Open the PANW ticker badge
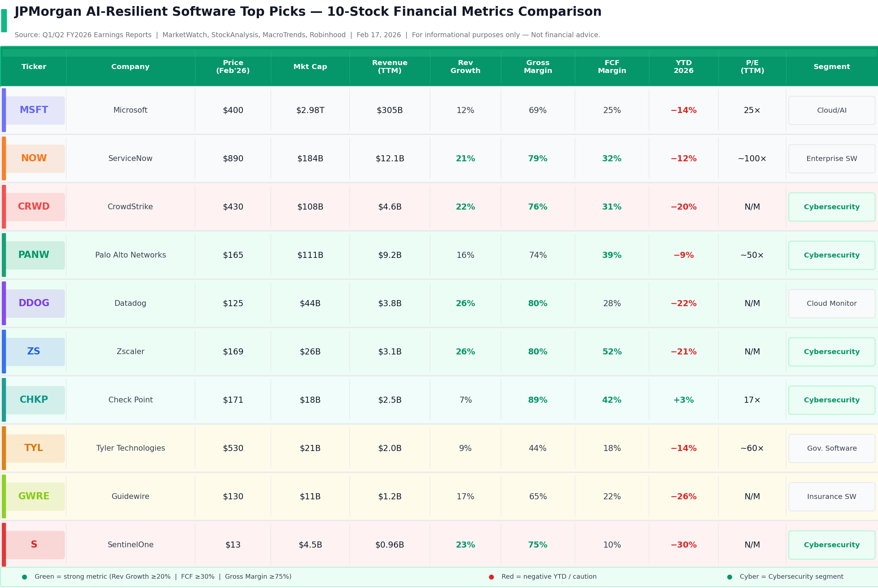The width and height of the screenshot is (878, 588). (x=34, y=255)
